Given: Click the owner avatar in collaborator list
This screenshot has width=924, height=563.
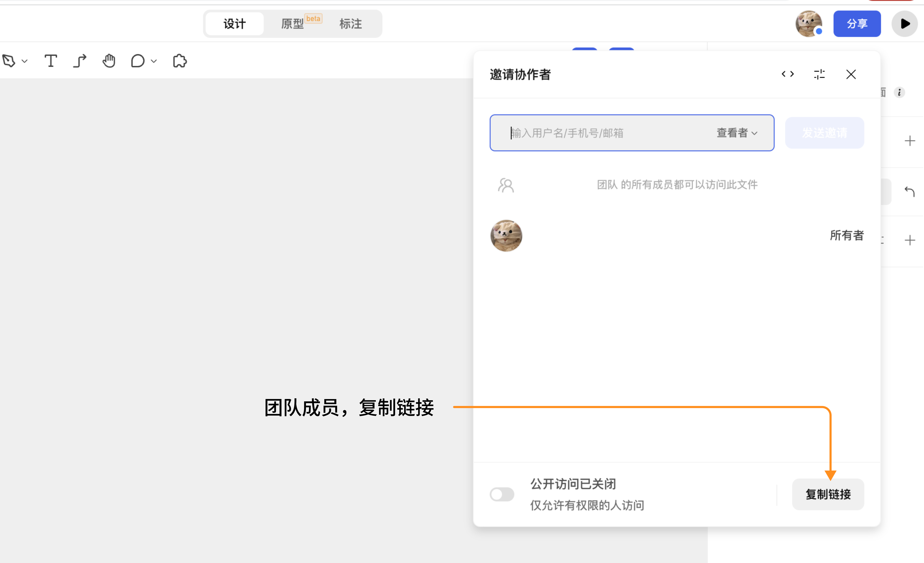Looking at the screenshot, I should 506,236.
